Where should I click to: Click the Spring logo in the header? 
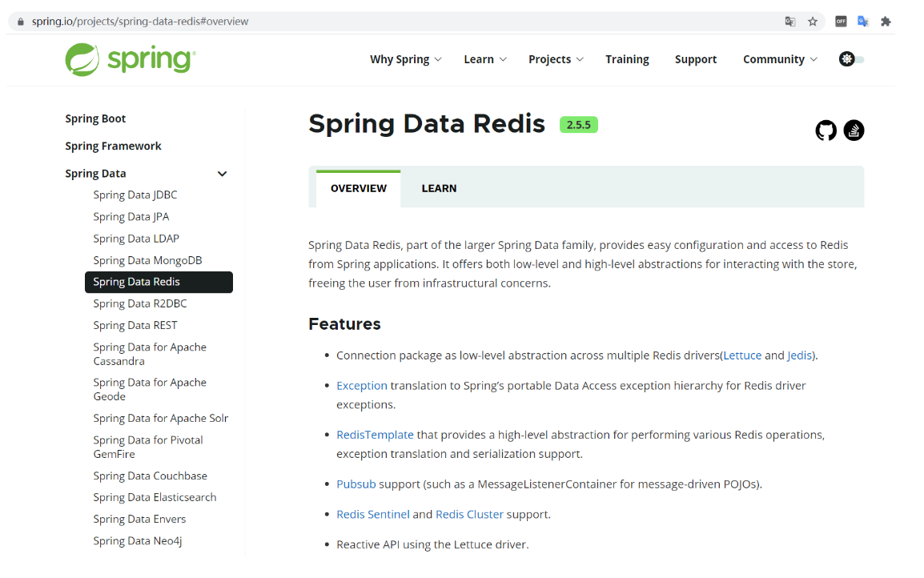tap(131, 59)
